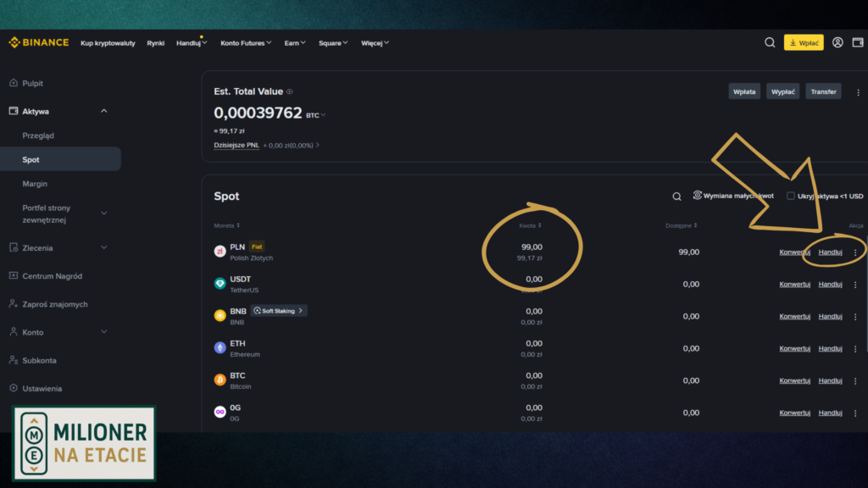Open the user profile icon
The width and height of the screenshot is (868, 488).
[837, 42]
